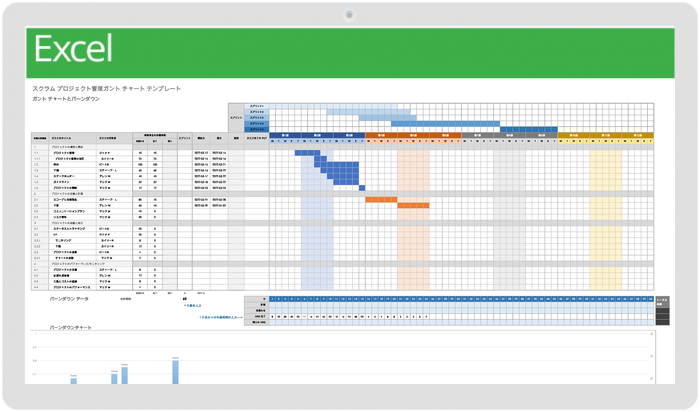
Task: Click the orange Gantt bar in row 2.1
Action: pyautogui.click(x=381, y=200)
